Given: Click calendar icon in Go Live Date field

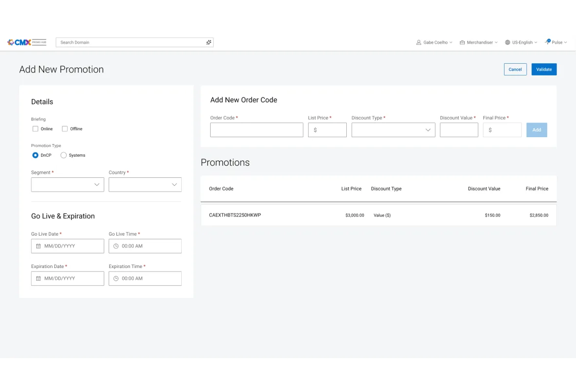Looking at the screenshot, I should pyautogui.click(x=38, y=246).
